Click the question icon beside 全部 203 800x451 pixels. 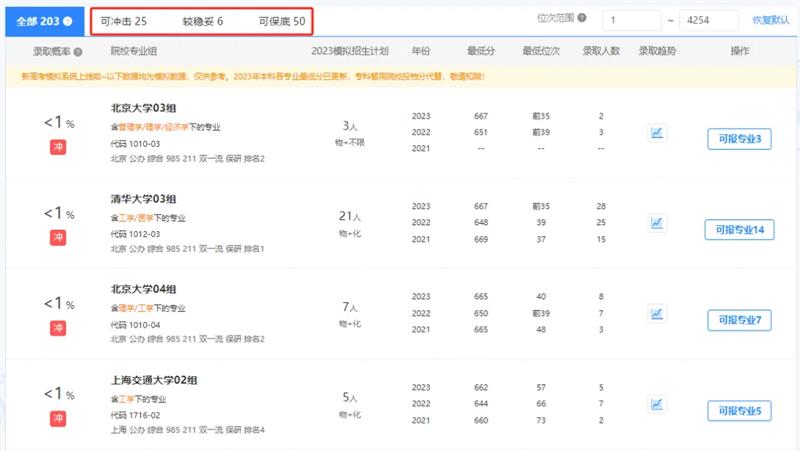pos(67,20)
